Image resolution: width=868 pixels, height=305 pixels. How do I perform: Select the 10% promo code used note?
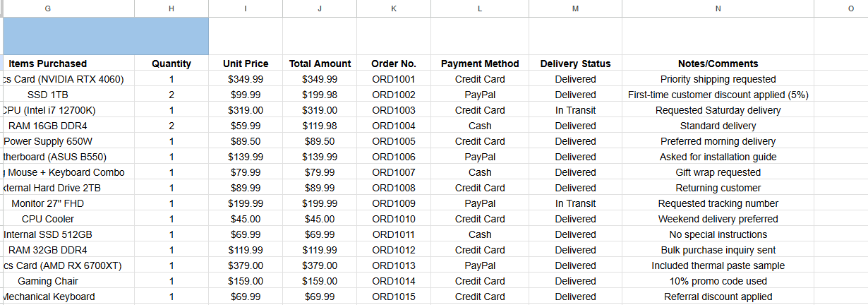pos(718,281)
